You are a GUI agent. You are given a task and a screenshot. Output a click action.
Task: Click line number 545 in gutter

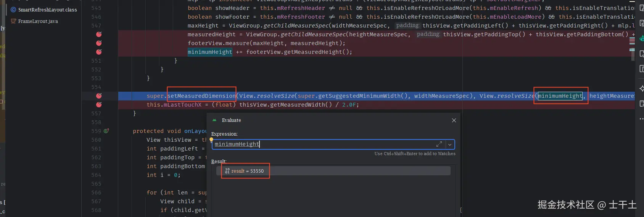point(96,8)
